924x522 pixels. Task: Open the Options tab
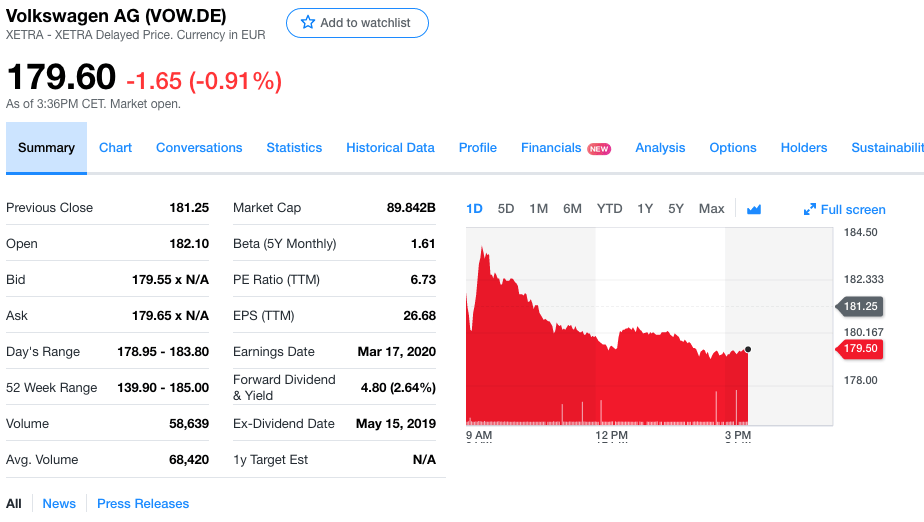tap(732, 147)
